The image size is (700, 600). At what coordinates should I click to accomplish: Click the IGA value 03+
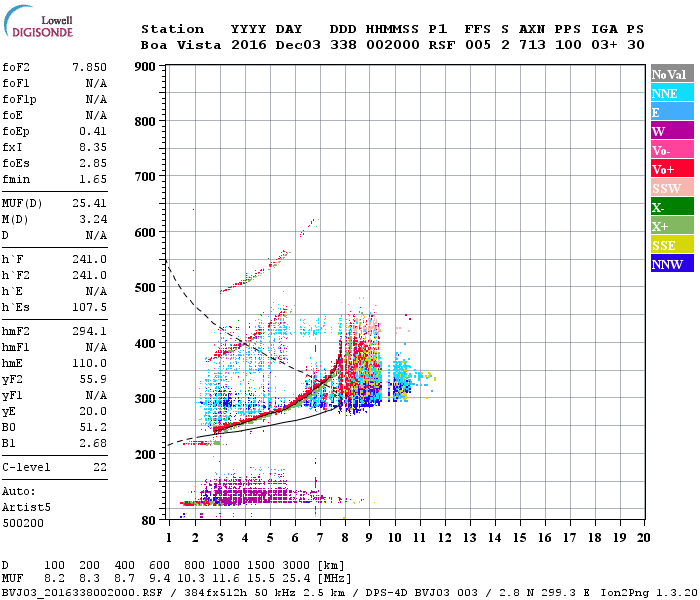604,45
